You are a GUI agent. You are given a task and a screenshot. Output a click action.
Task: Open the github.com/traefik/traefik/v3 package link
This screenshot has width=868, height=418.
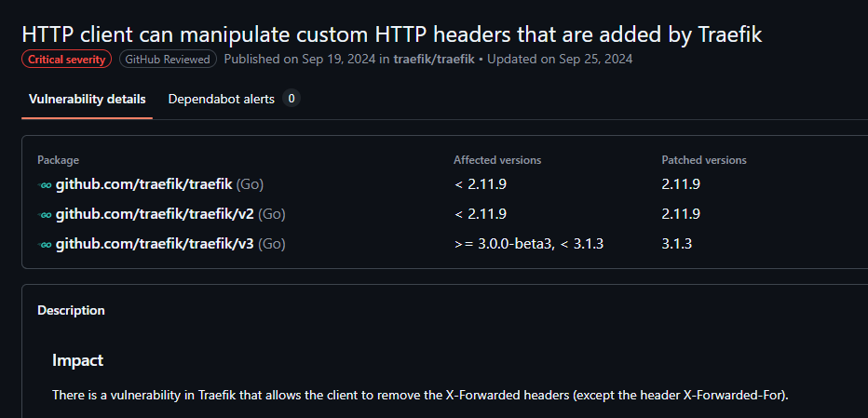pyautogui.click(x=155, y=244)
